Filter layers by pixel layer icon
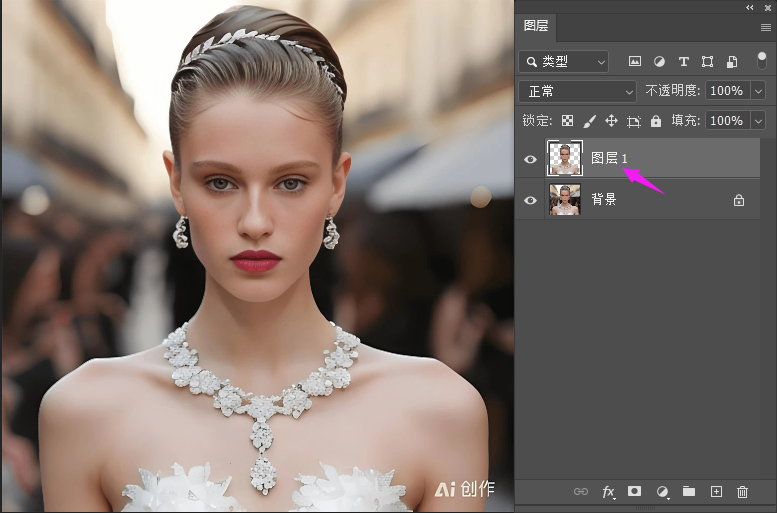 635,61
